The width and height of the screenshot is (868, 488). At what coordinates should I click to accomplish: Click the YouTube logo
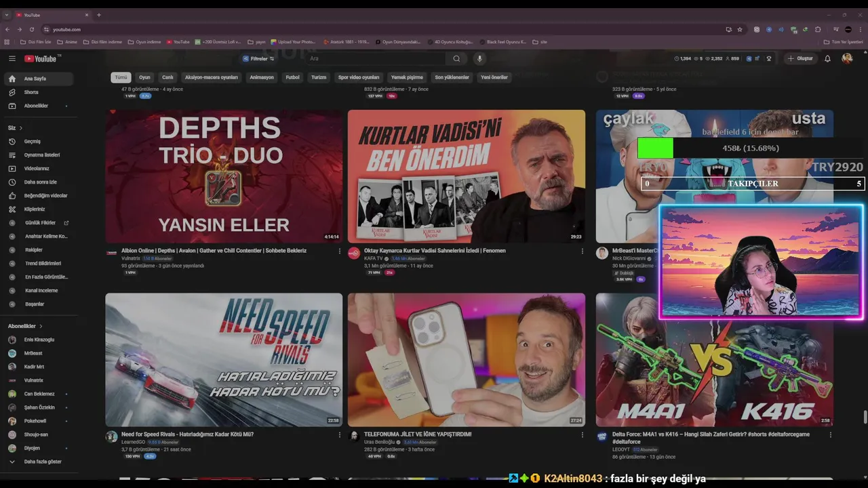point(42,59)
